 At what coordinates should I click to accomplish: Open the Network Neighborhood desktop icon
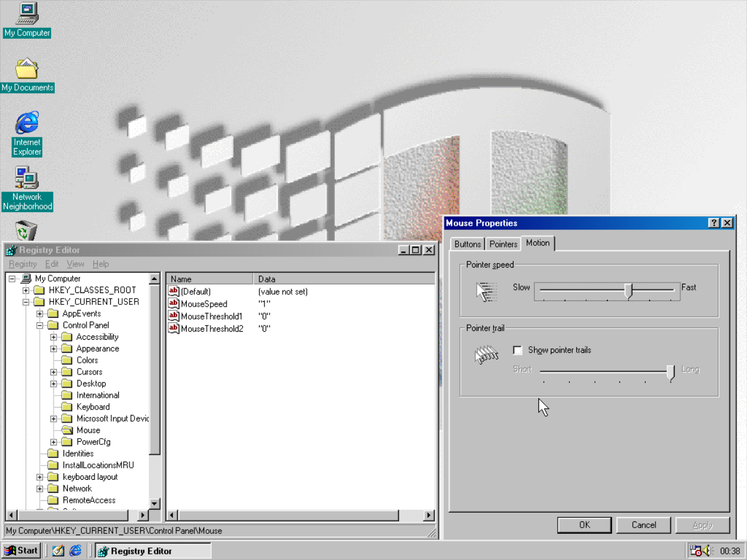pos(27,178)
